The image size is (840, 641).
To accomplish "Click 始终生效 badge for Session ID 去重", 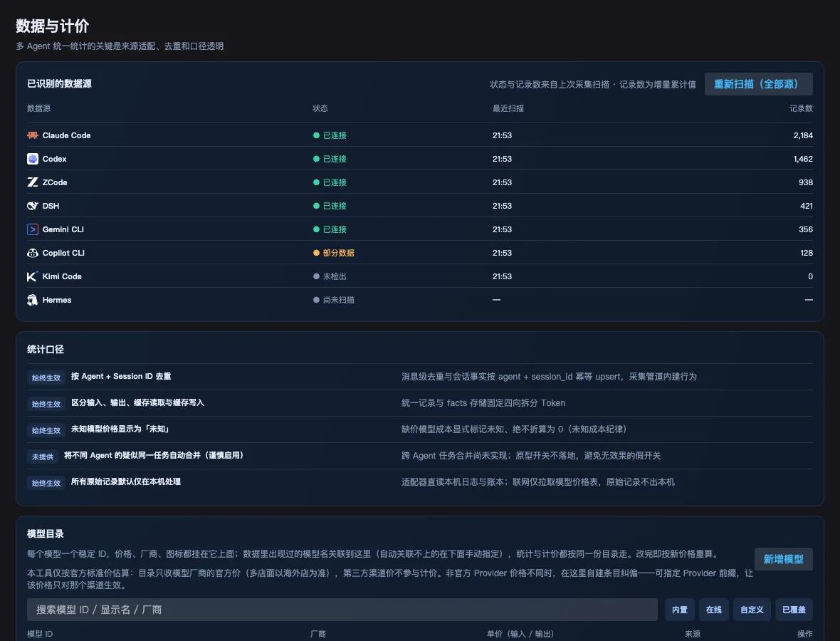I will coord(46,377).
